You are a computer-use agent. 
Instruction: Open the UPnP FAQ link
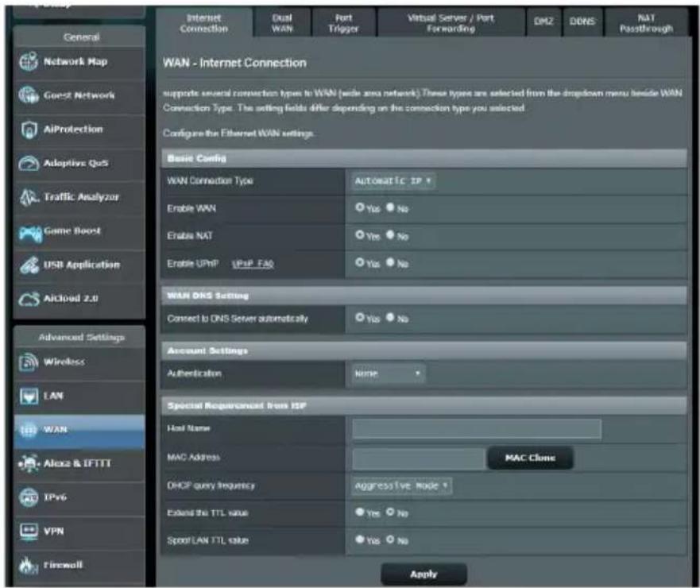pyautogui.click(x=253, y=264)
